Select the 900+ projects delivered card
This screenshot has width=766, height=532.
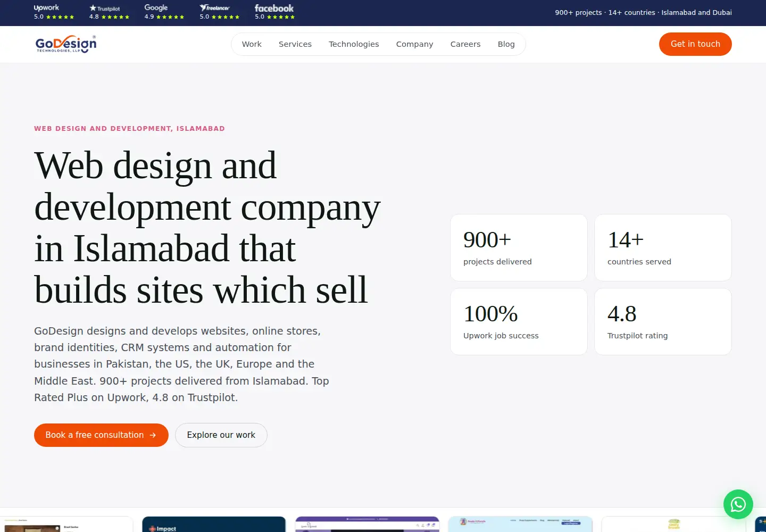[519, 248]
